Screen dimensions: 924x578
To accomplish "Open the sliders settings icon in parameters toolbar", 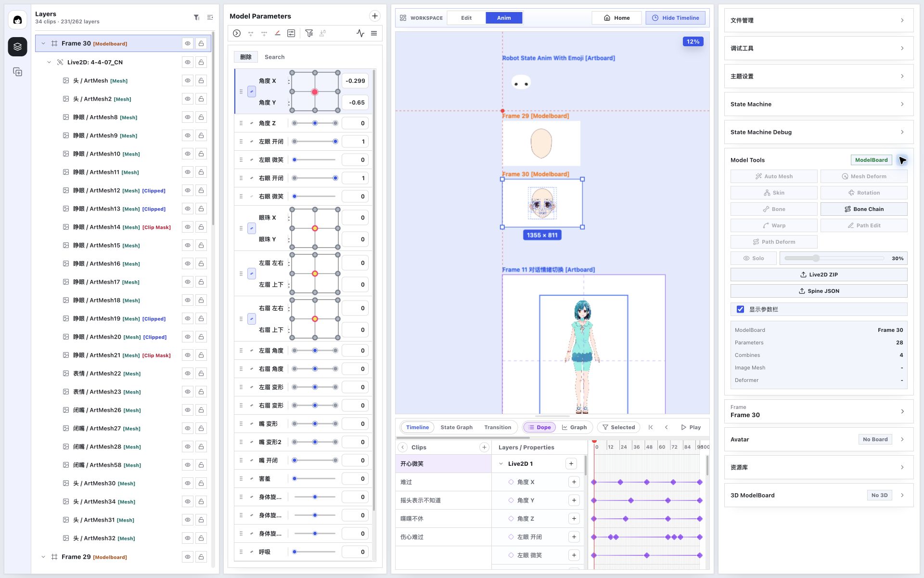I will click(x=291, y=33).
